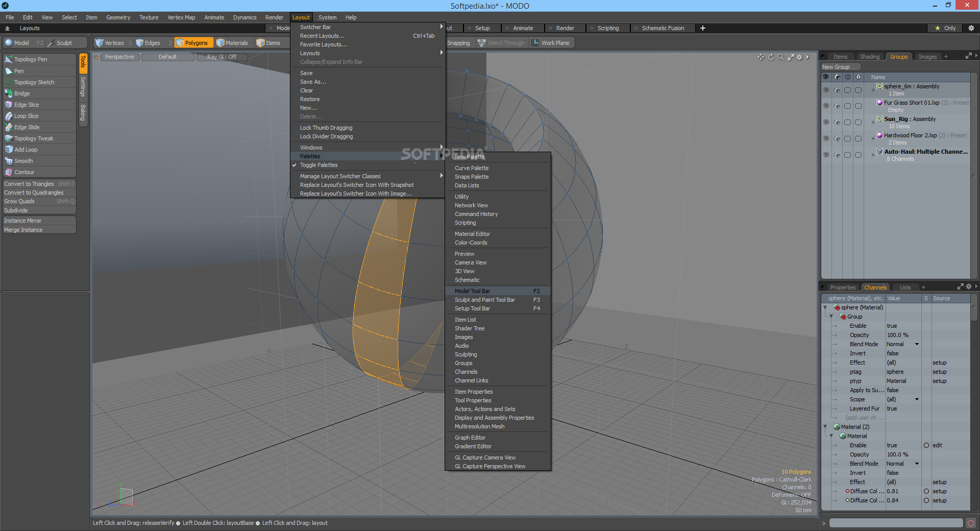Click the Opacity 100.0 % value under Group

902,335
